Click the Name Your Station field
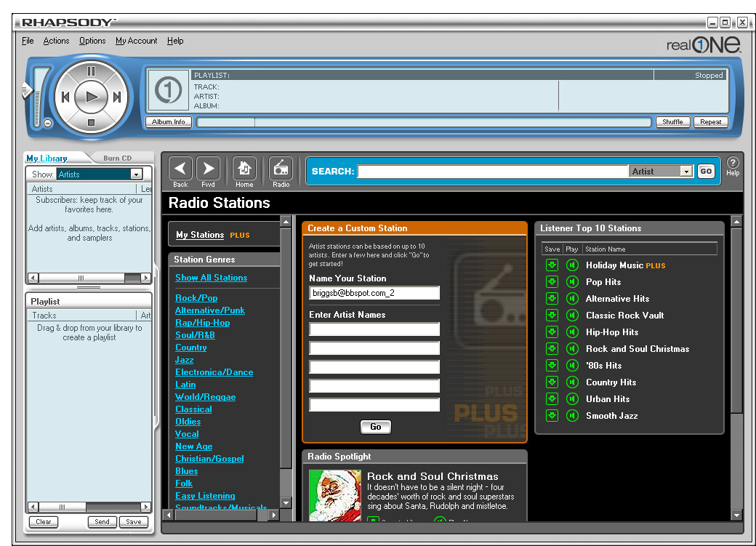The image size is (756, 546). coord(374,293)
